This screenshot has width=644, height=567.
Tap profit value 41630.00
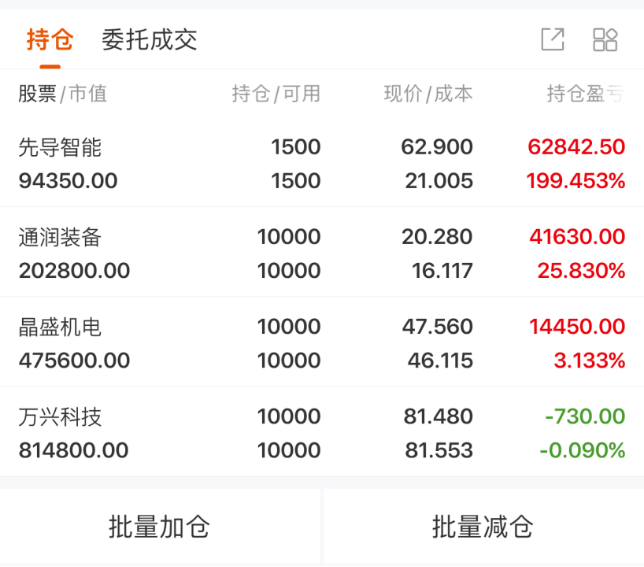tap(577, 236)
